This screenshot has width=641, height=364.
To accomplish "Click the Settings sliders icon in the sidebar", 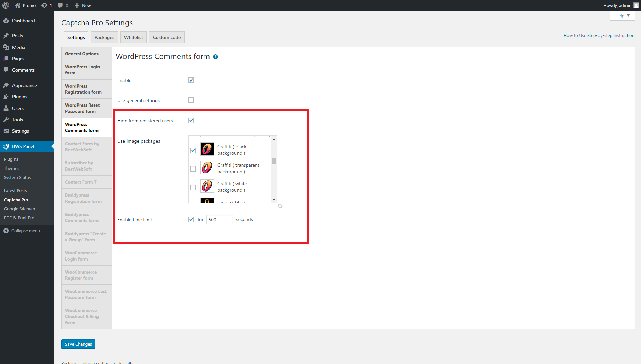I will 6,131.
